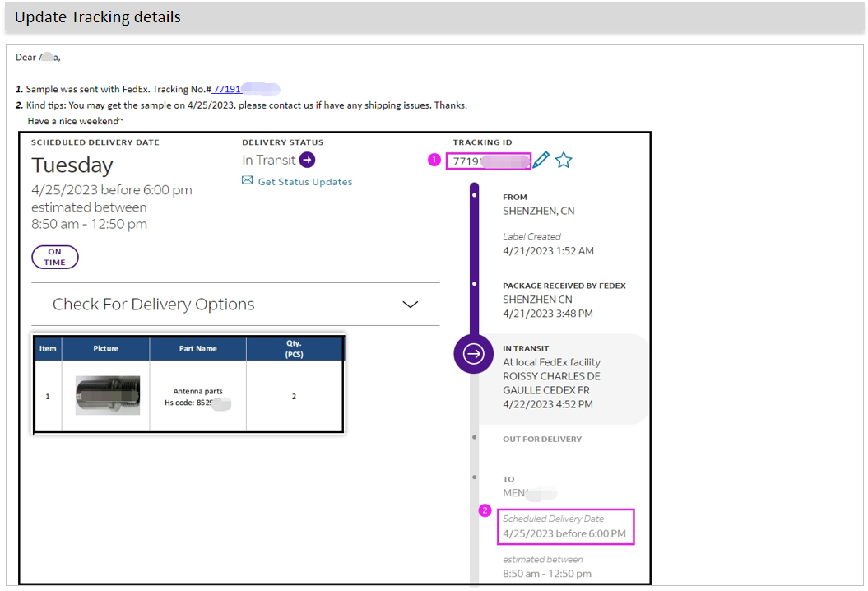
Task: Select the Out For Delivery timeline dot
Action: (475, 438)
